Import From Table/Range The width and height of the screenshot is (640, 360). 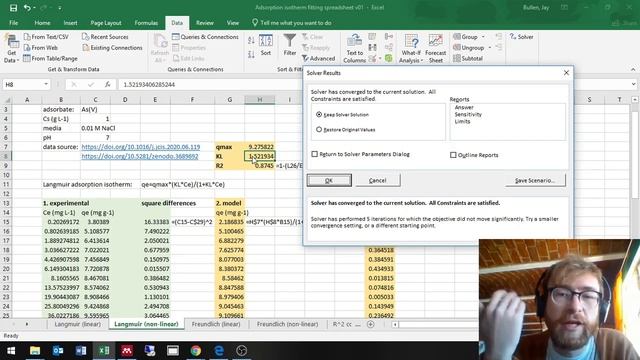(50, 58)
